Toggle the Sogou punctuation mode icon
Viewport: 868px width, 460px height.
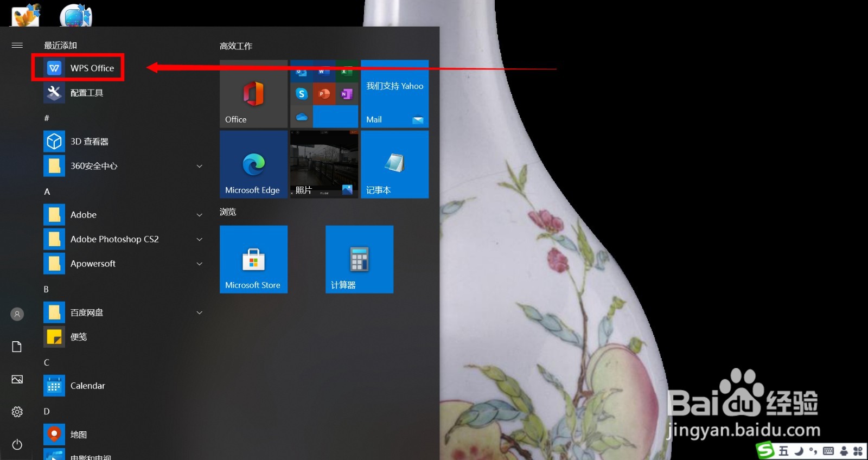[x=813, y=451]
